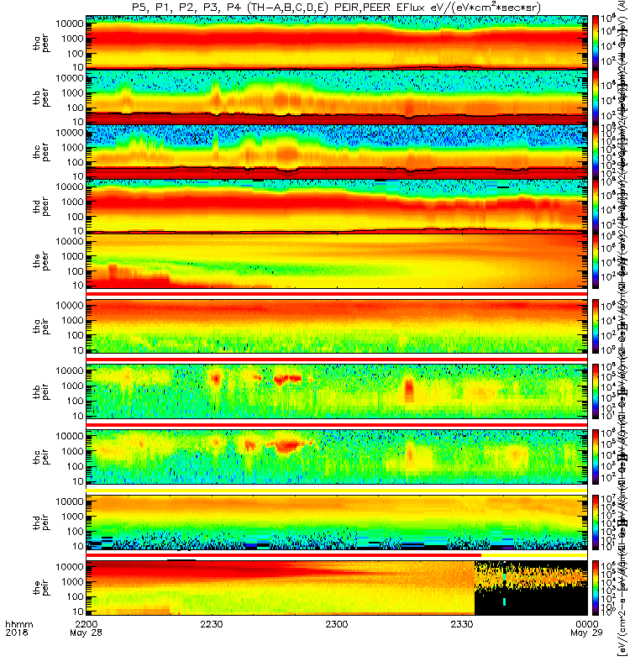Image resolution: width=630 pixels, height=672 pixels.
Task: Click the '2018' year label
Action: click(16, 633)
